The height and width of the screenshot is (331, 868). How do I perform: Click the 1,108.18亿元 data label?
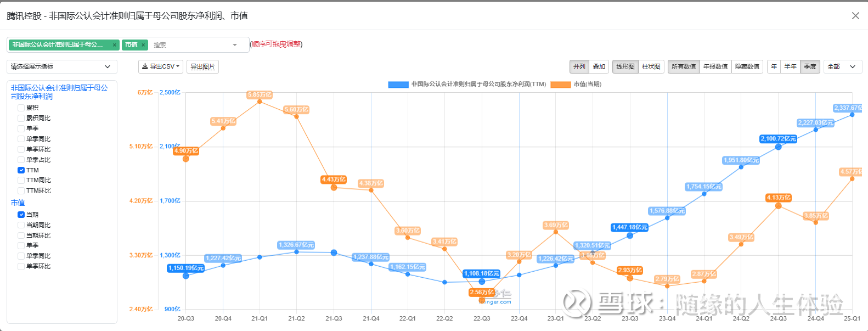click(482, 273)
